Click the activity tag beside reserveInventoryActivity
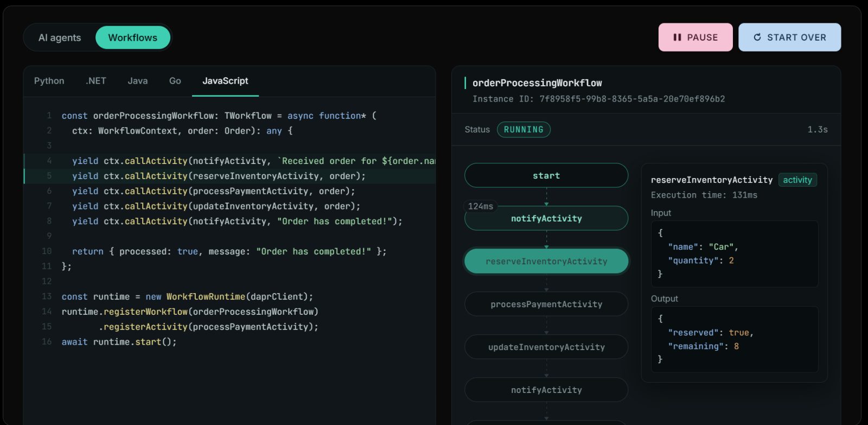This screenshot has width=868, height=425. [x=797, y=180]
